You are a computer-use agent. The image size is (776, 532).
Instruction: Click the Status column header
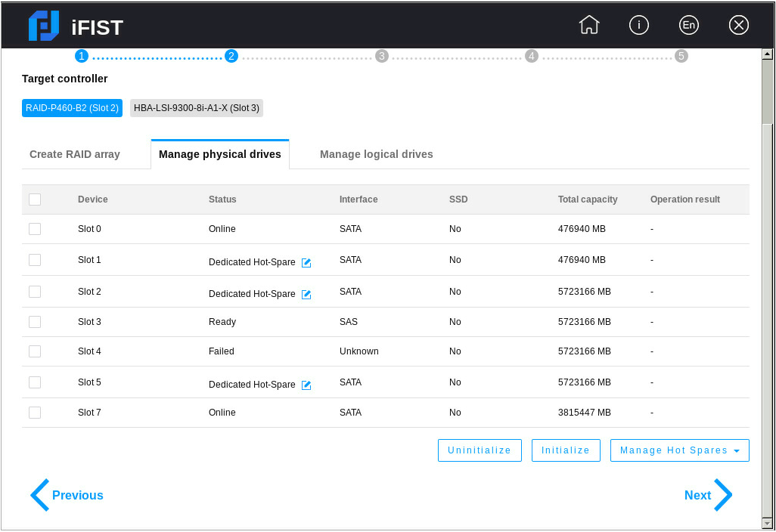pos(222,199)
